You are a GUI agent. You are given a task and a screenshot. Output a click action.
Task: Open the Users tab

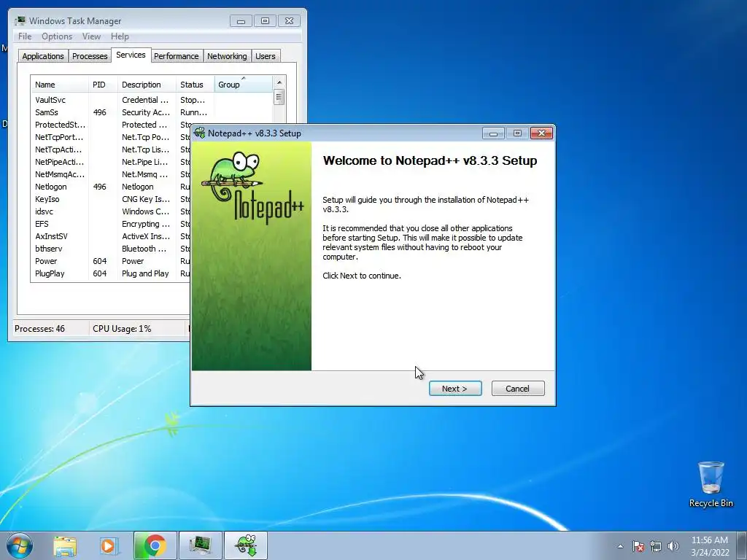coord(266,56)
